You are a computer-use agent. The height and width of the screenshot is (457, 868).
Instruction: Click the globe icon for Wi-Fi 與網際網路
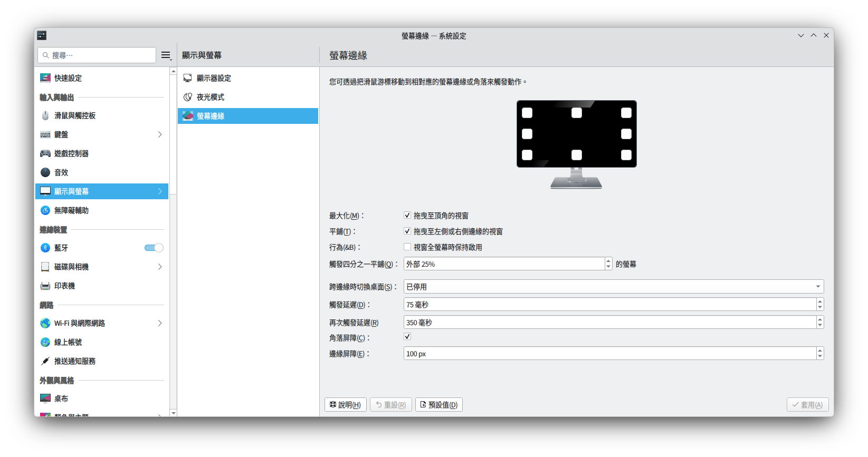[x=45, y=323]
